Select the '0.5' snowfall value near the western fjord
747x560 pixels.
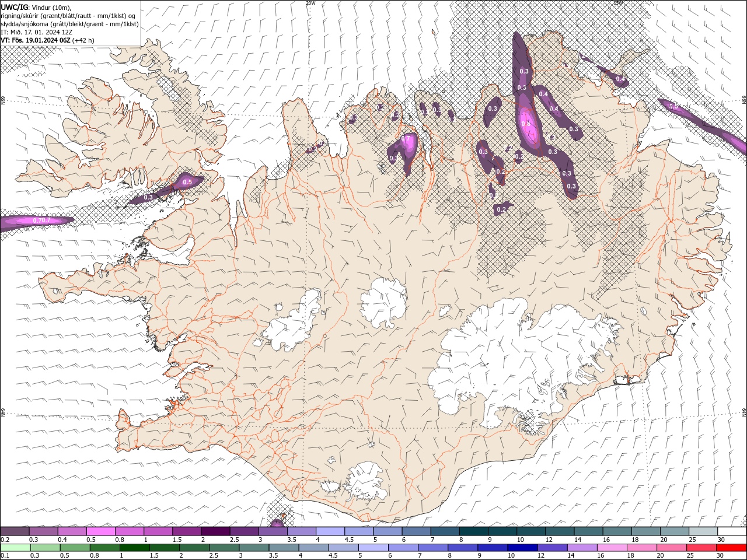(187, 182)
